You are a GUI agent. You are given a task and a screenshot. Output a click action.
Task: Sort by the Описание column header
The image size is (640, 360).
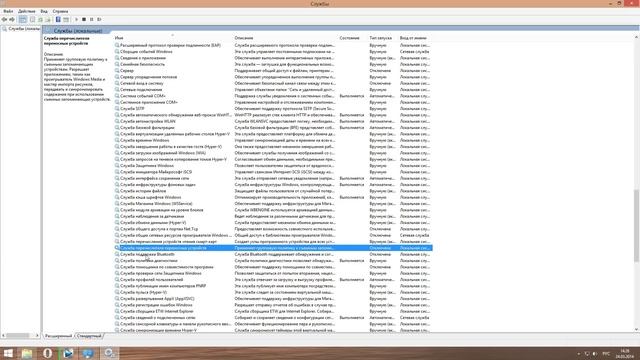coord(285,38)
